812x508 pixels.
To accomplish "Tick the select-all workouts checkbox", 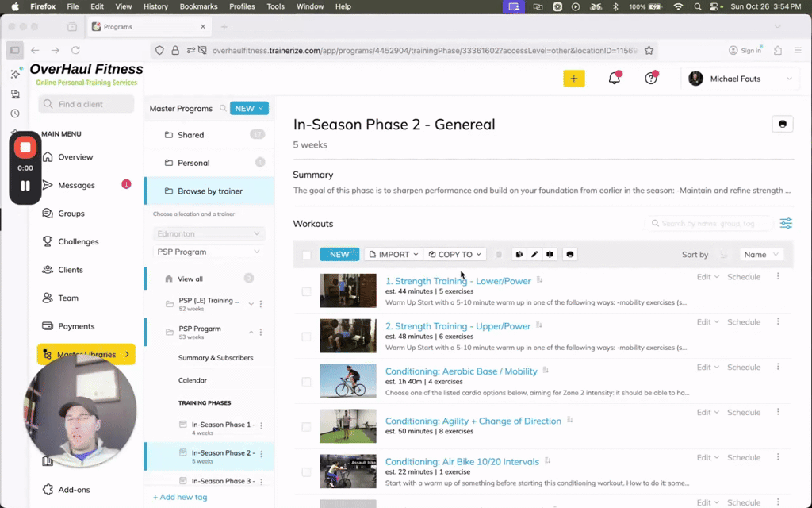I will tap(307, 255).
